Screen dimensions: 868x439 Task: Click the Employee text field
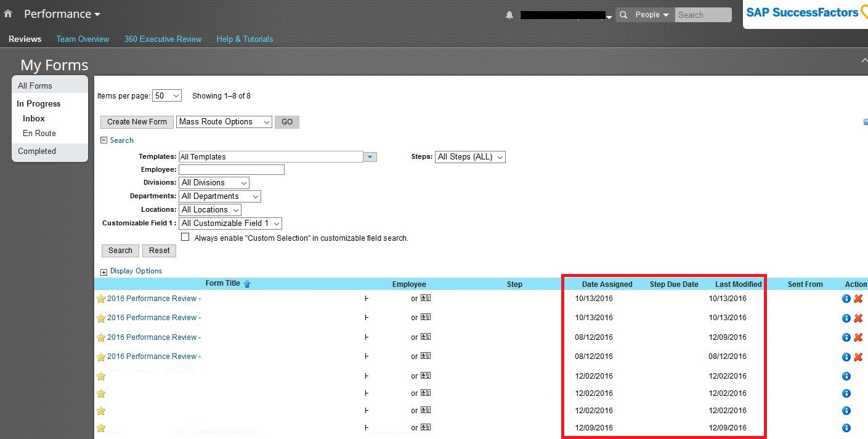(232, 170)
